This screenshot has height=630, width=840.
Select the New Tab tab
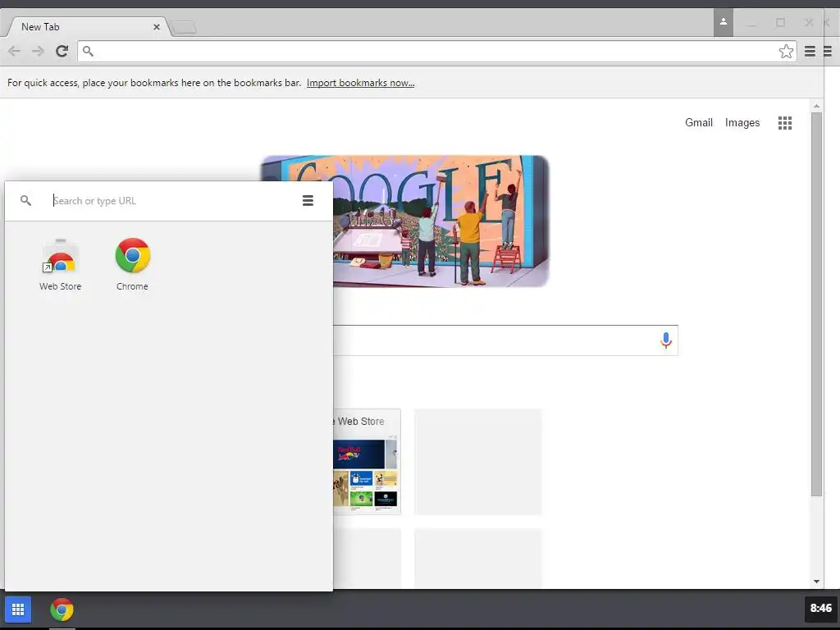[85, 27]
